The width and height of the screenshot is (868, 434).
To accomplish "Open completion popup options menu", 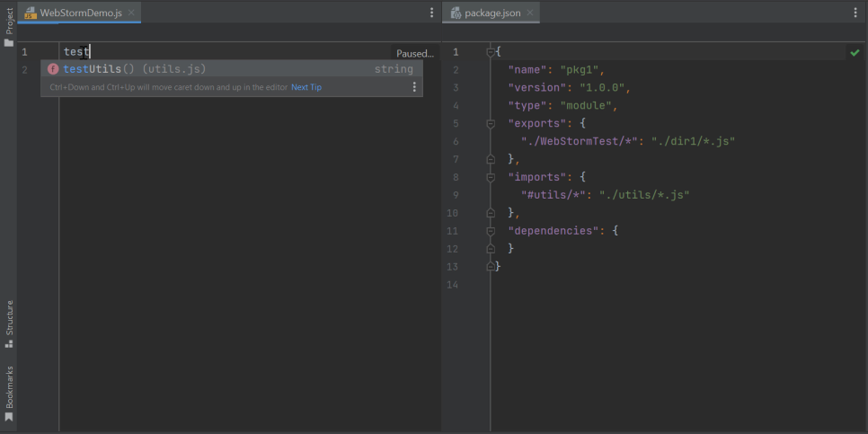I will pyautogui.click(x=414, y=87).
